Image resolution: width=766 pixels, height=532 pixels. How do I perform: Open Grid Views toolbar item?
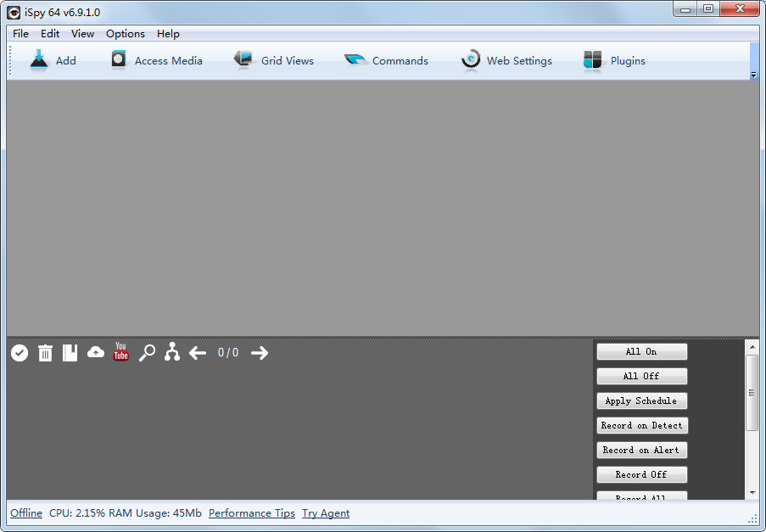click(x=273, y=60)
